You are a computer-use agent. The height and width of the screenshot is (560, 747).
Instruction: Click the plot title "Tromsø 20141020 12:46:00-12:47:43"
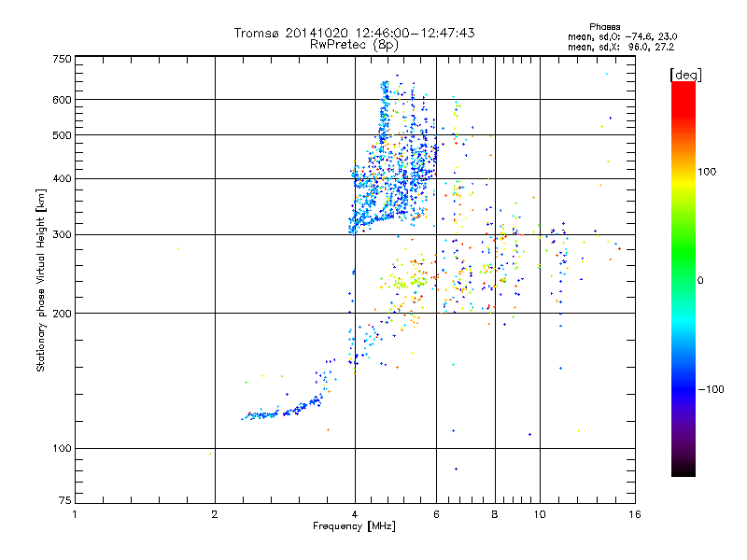tap(354, 33)
